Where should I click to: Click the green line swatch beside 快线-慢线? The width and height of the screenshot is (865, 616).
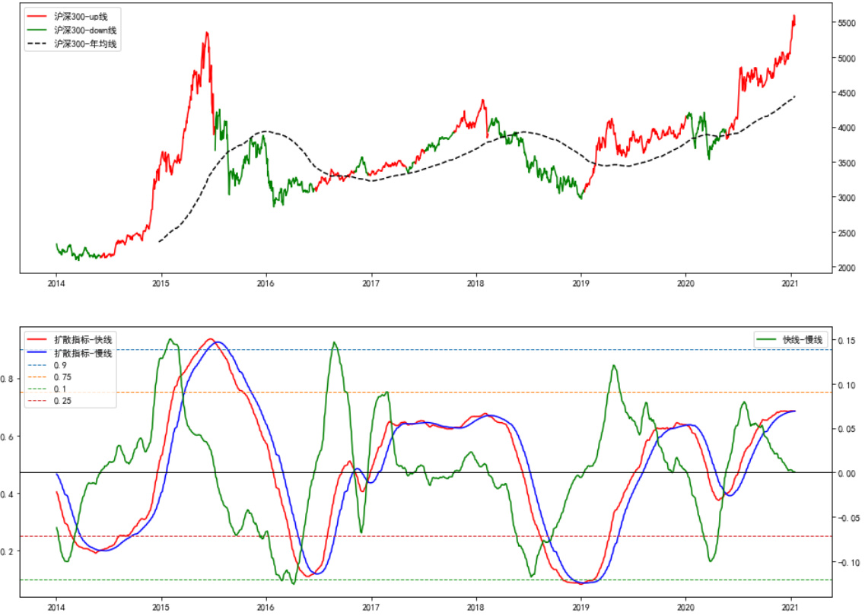point(767,340)
